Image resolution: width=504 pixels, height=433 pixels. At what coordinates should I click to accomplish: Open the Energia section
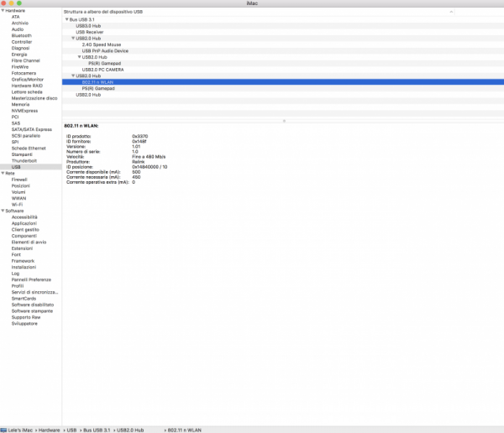coord(19,55)
